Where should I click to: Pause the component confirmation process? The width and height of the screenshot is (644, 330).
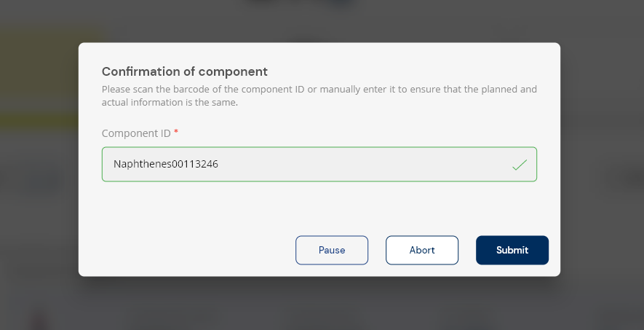(332, 250)
